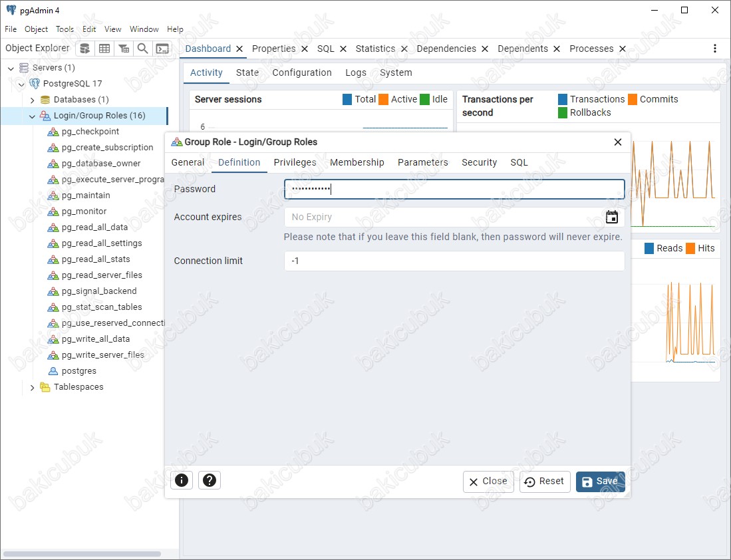Select the pg_stat_scan_tables role
The image size is (731, 560).
coord(102,307)
